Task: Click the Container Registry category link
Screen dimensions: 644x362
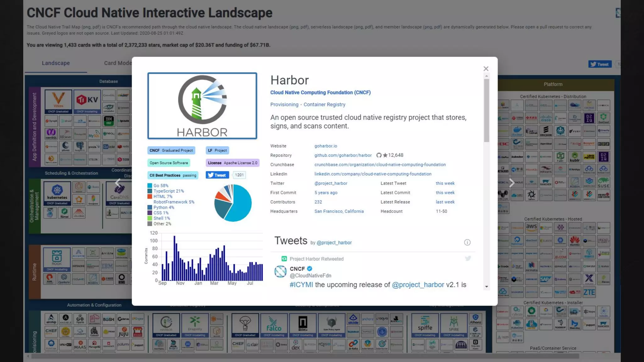Action: tap(324, 105)
